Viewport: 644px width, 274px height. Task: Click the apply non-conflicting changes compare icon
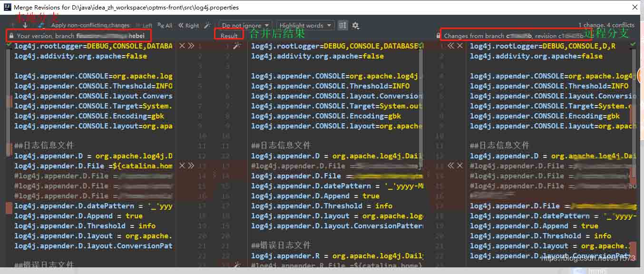click(x=42, y=25)
